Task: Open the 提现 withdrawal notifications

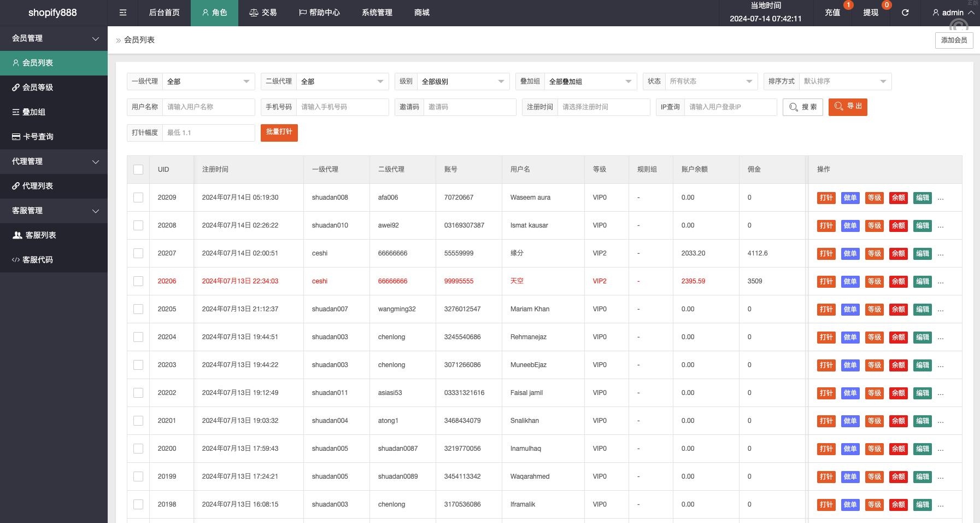Action: 871,13
